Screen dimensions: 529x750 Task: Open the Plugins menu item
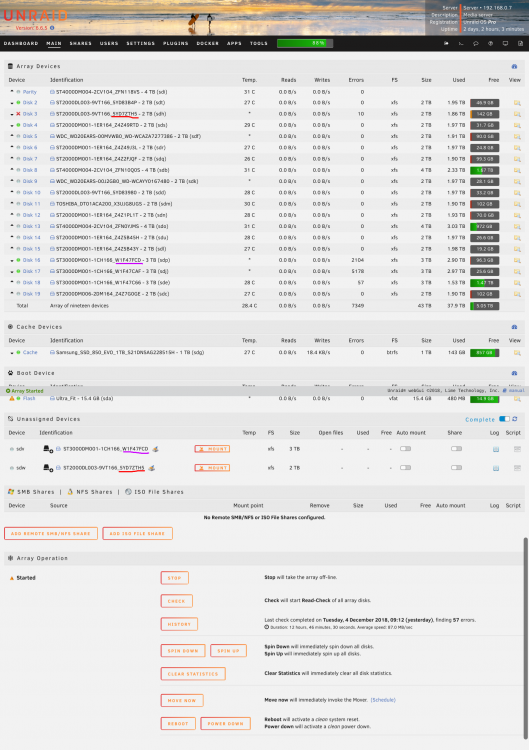pos(176,44)
